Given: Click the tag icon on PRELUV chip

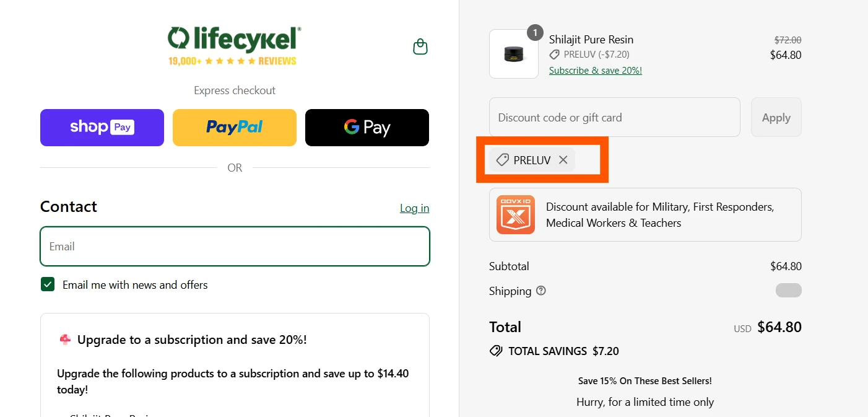Looking at the screenshot, I should click(x=503, y=160).
